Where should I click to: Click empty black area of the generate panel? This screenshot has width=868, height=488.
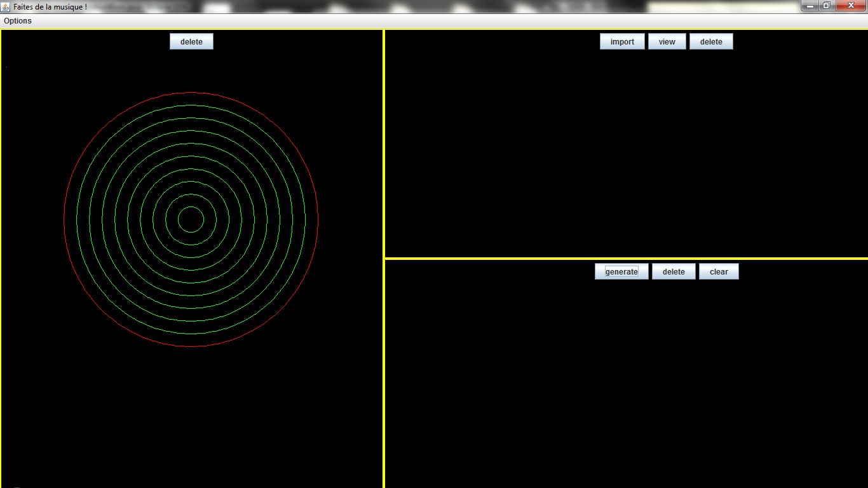626,381
